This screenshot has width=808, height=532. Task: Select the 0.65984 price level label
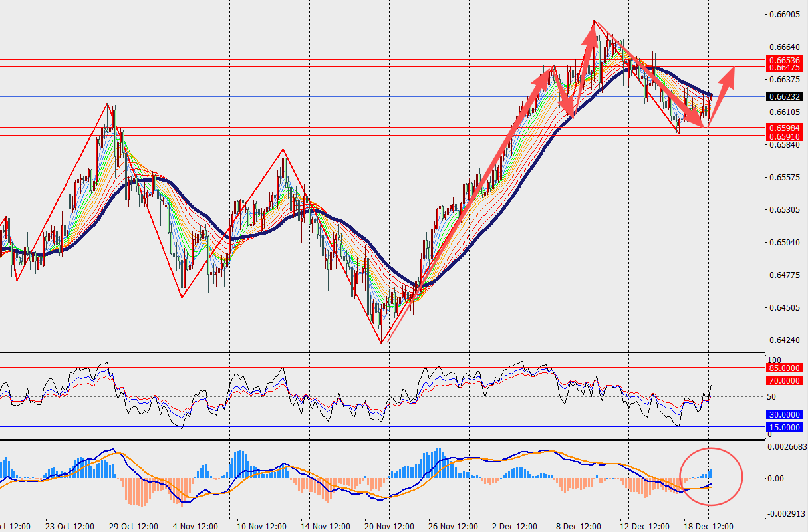[x=783, y=128]
